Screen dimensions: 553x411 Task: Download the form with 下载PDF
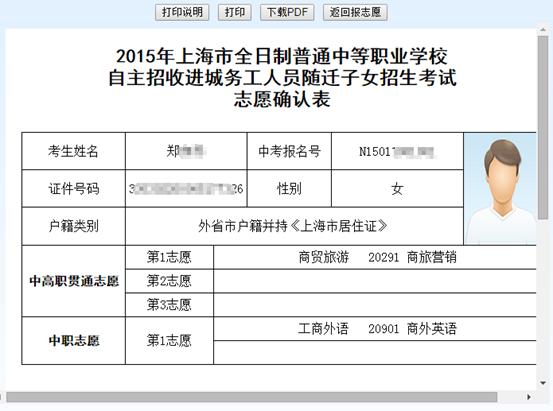(287, 12)
